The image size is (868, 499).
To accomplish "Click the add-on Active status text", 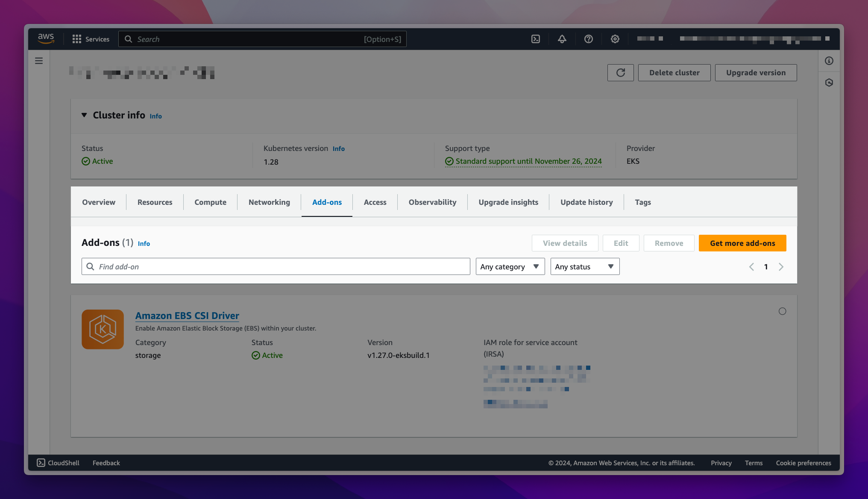I will pyautogui.click(x=272, y=355).
